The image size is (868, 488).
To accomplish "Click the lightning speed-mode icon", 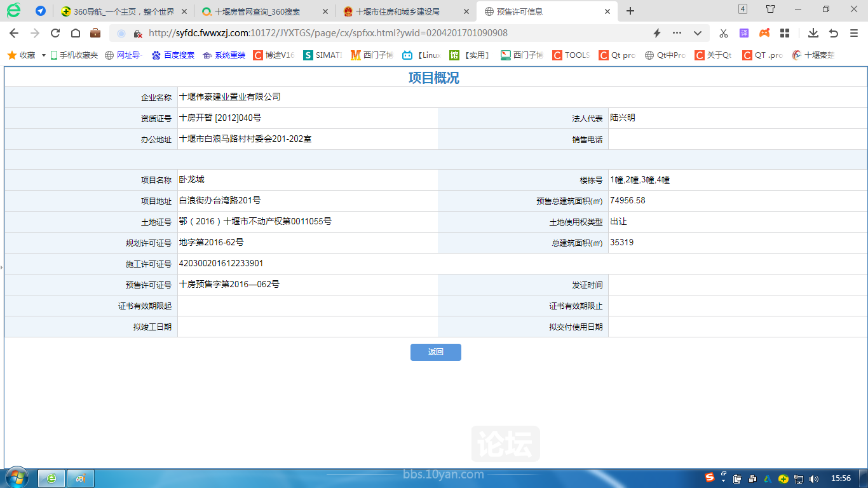I will pos(657,33).
